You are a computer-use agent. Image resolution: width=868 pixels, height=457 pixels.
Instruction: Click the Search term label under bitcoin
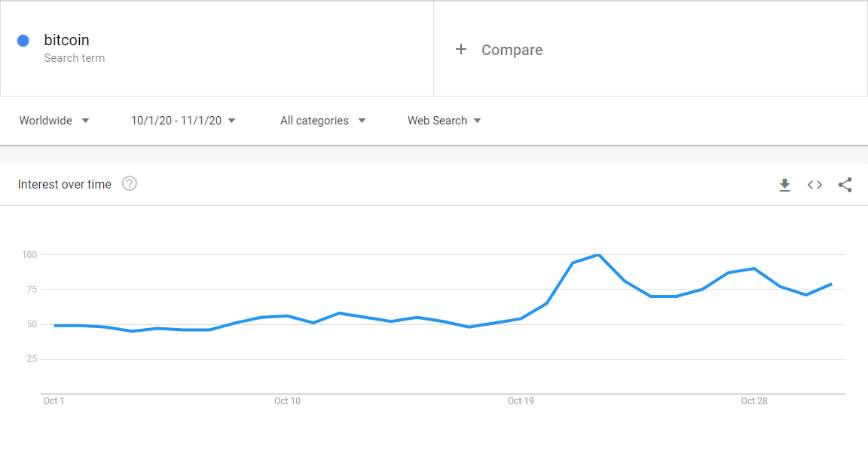75,58
